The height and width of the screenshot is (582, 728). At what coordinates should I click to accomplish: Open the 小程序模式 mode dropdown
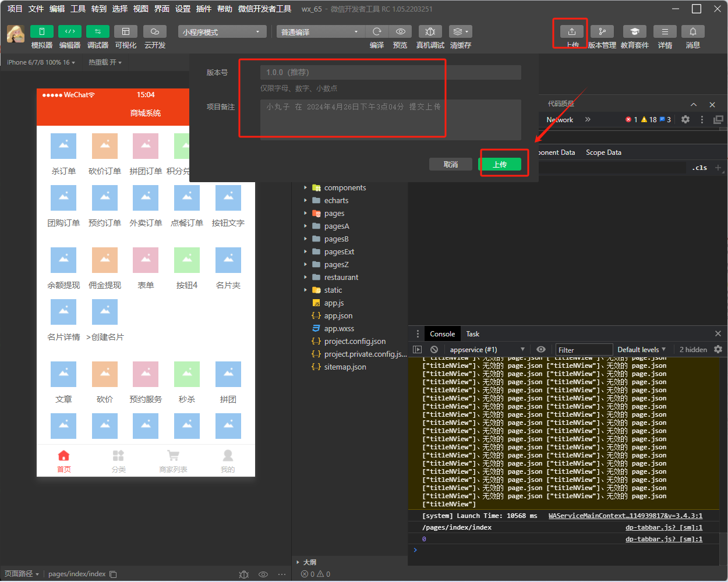point(222,32)
